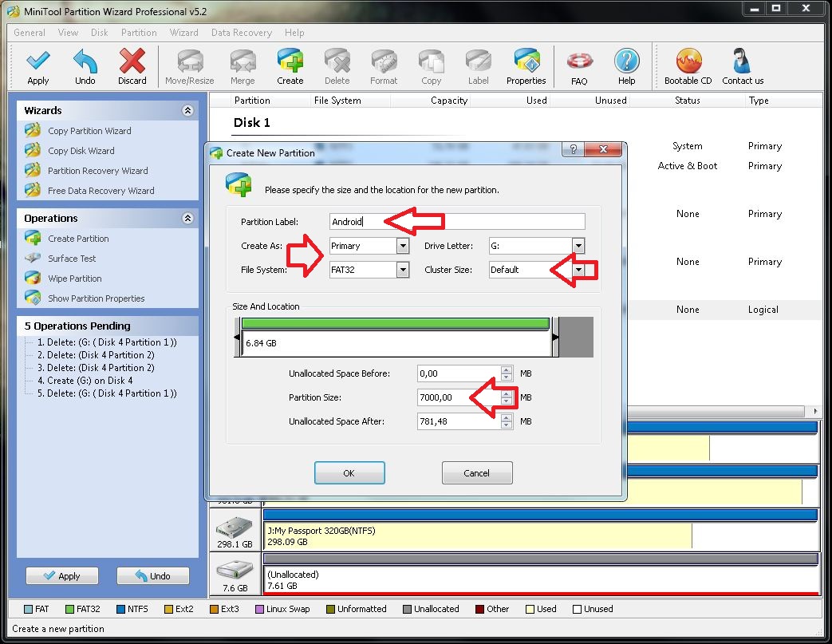Open the Create As dropdown

(403, 246)
